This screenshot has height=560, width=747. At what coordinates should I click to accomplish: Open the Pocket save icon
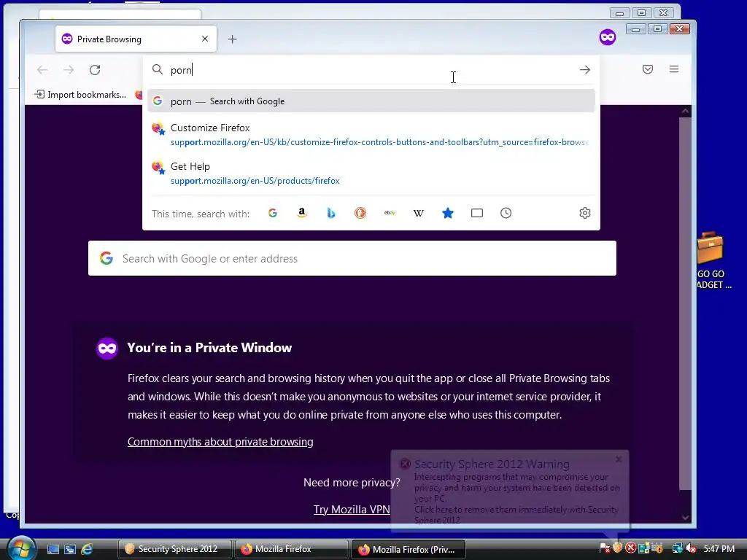(x=648, y=69)
